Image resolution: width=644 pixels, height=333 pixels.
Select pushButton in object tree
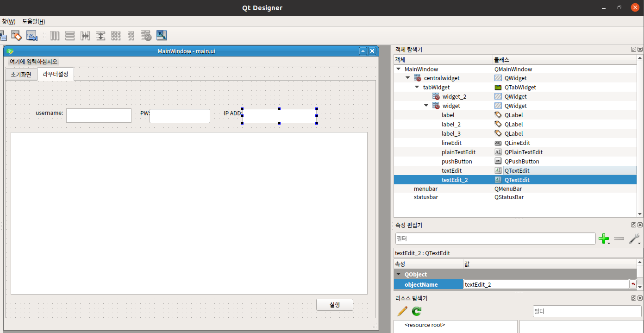(457, 161)
